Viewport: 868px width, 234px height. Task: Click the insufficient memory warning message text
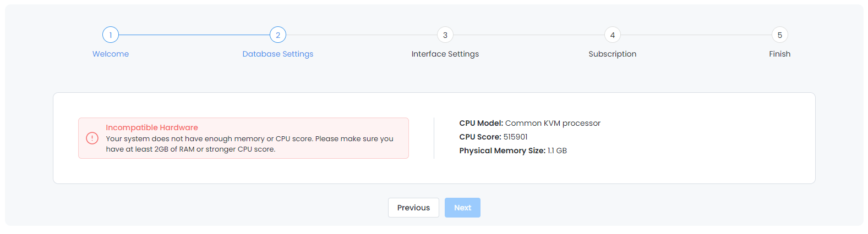tap(249, 144)
